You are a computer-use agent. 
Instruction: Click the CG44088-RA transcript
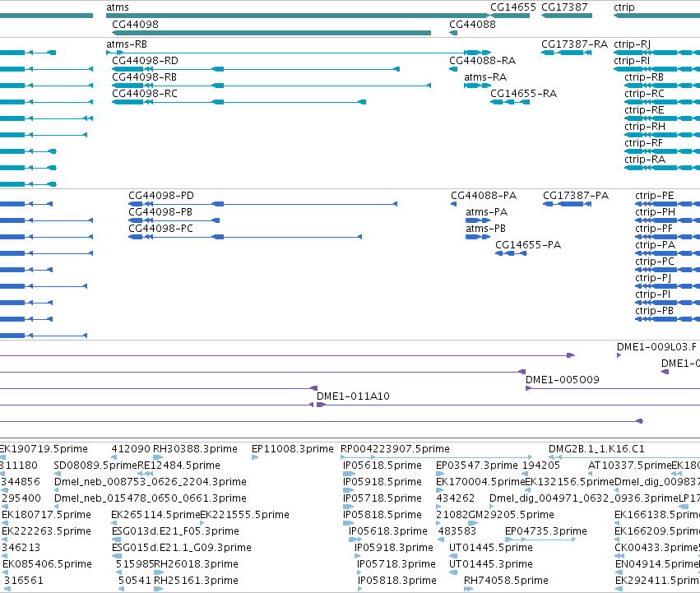coord(453,69)
